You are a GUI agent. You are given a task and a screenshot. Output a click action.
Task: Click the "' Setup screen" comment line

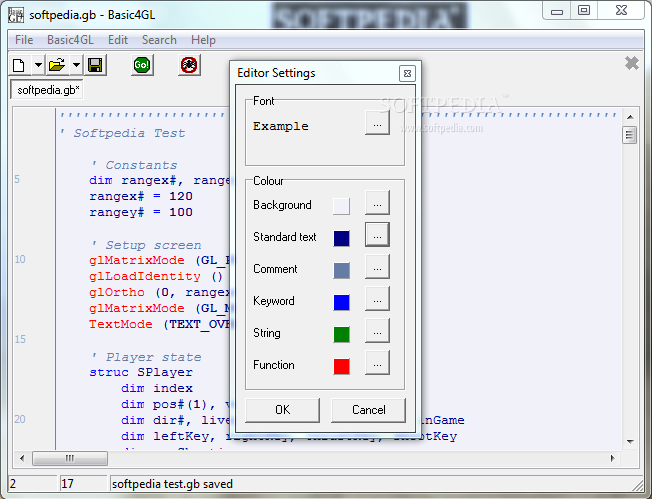(146, 245)
